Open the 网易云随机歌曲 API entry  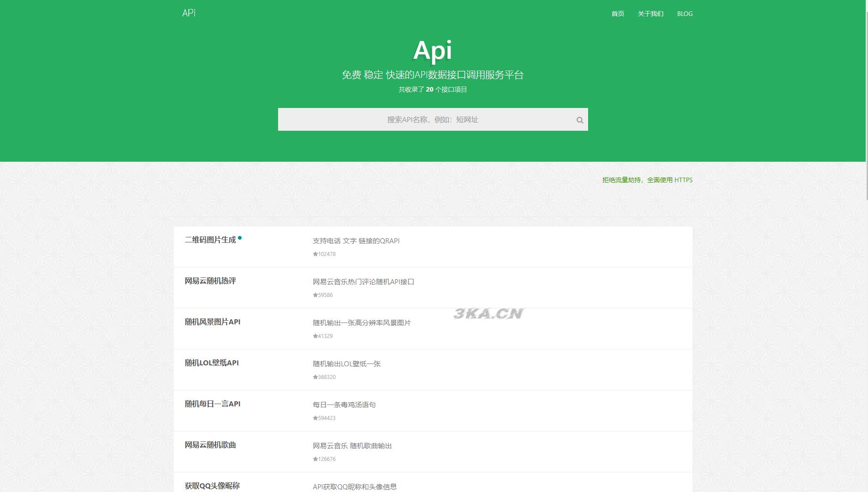tap(210, 445)
